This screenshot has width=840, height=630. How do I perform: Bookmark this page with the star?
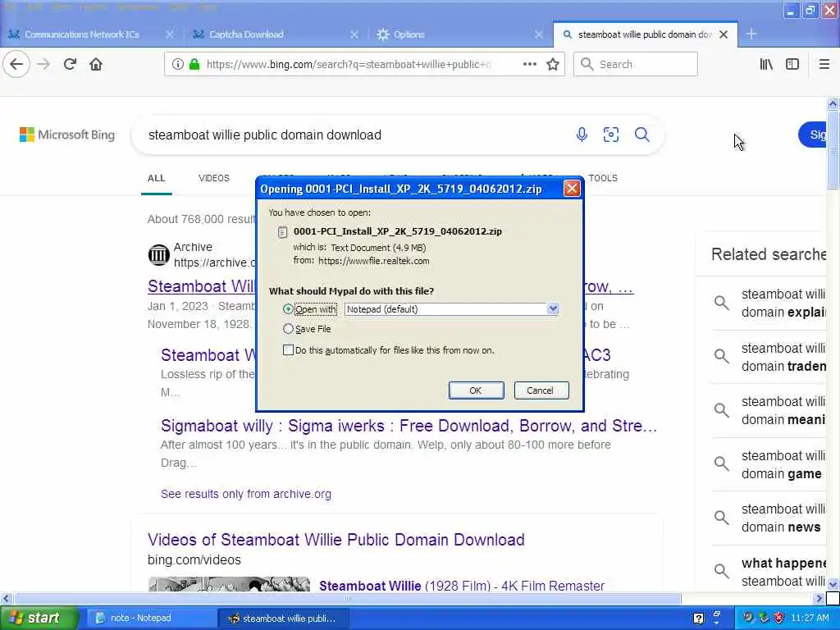pyautogui.click(x=553, y=64)
